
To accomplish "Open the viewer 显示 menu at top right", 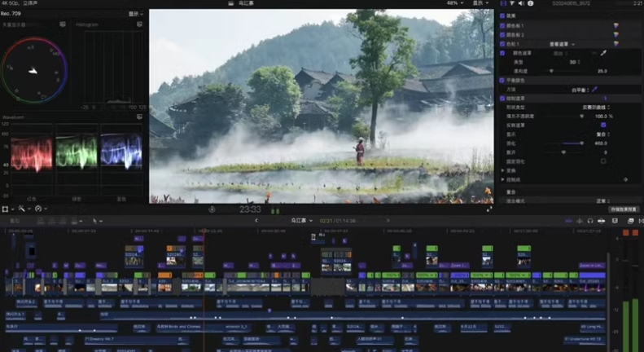I will (480, 3).
